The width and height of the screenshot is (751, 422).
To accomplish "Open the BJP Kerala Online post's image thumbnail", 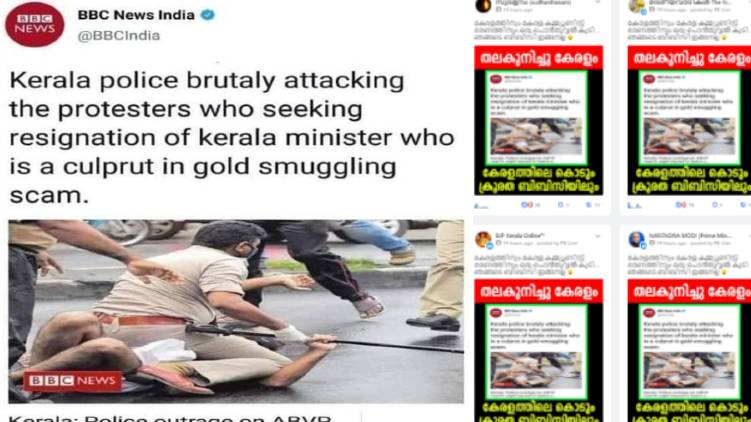I will 538,351.
